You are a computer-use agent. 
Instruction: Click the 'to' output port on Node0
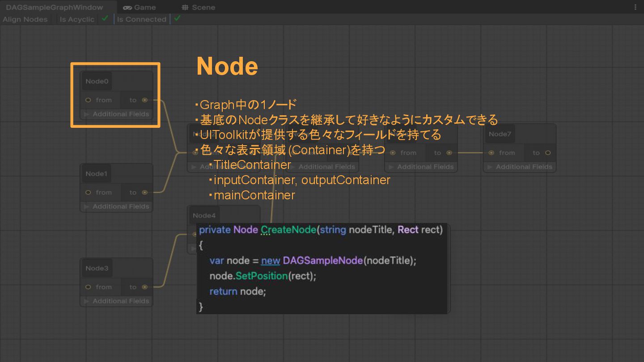[x=144, y=100]
